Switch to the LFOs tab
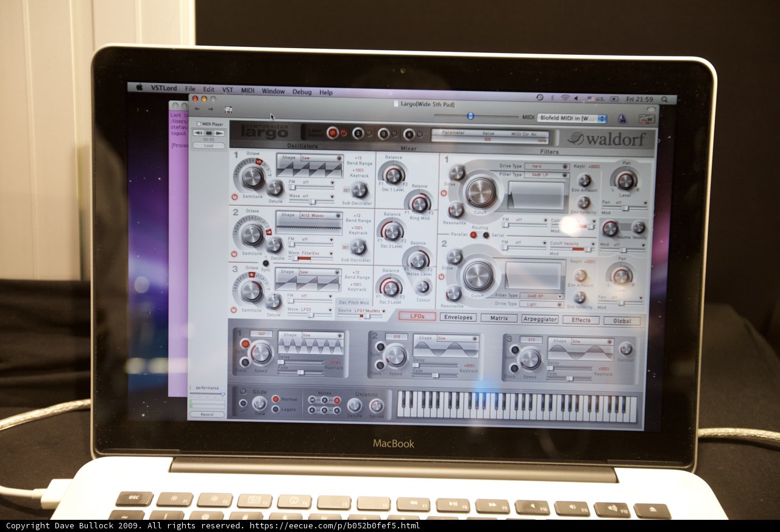This screenshot has height=532, width=780. (x=417, y=316)
